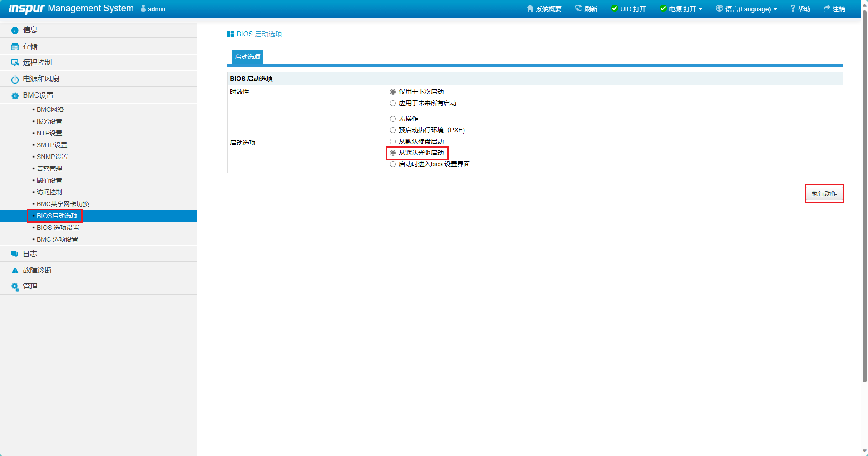Click the 日志 log icon
The image size is (868, 456).
[x=15, y=254]
